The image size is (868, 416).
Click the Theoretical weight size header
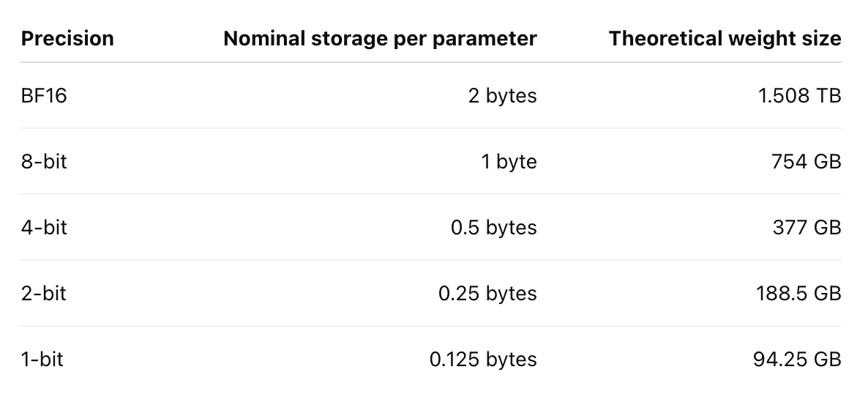725,39
